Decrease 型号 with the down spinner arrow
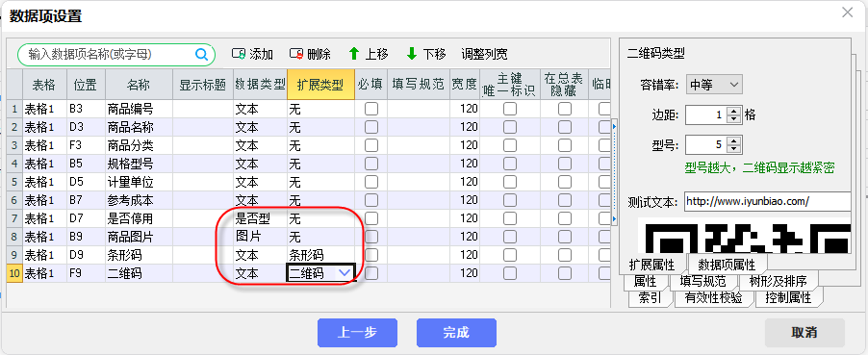 coord(734,149)
